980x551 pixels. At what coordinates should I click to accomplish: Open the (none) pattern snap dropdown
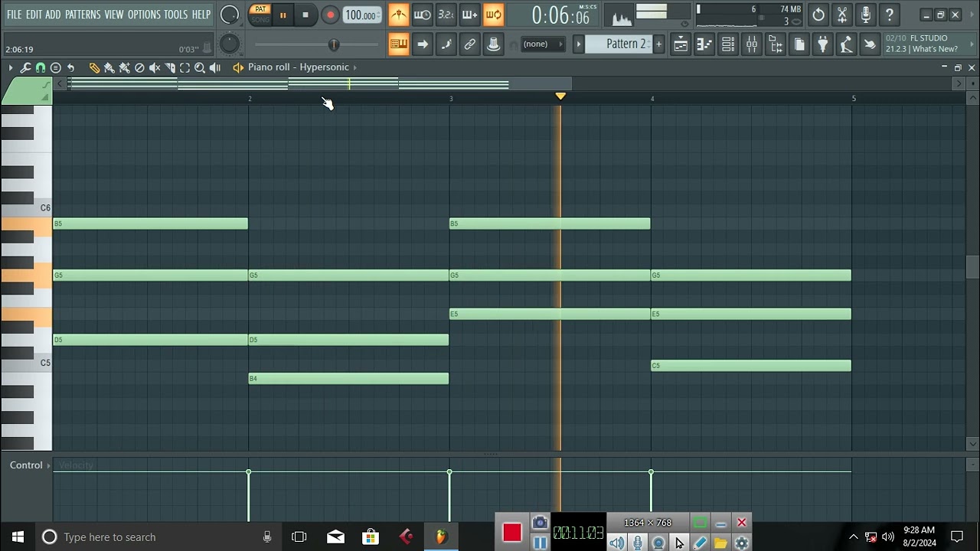click(x=543, y=44)
